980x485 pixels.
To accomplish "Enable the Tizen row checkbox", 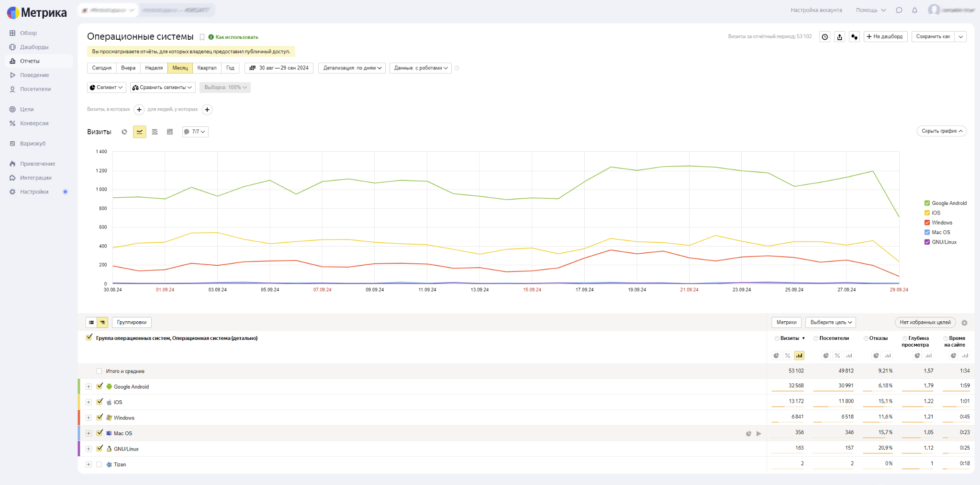I will click(x=99, y=464).
